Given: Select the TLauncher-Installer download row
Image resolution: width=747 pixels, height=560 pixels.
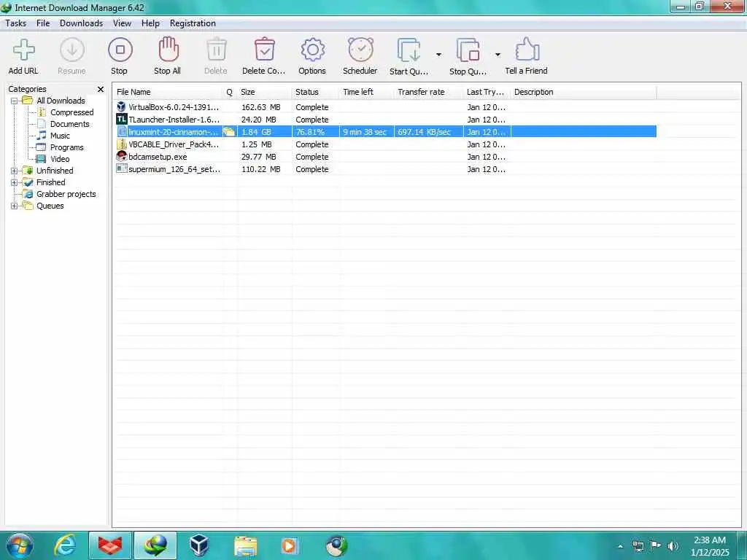Looking at the screenshot, I should point(385,120).
